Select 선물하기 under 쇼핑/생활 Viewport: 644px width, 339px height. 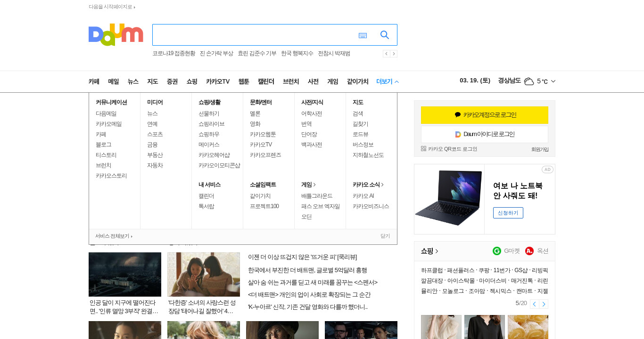[209, 113]
